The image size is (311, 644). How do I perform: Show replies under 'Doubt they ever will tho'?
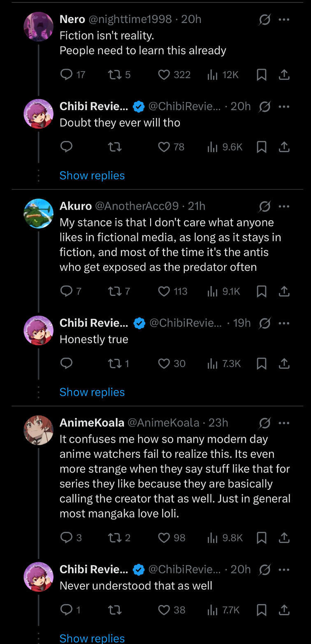(92, 175)
